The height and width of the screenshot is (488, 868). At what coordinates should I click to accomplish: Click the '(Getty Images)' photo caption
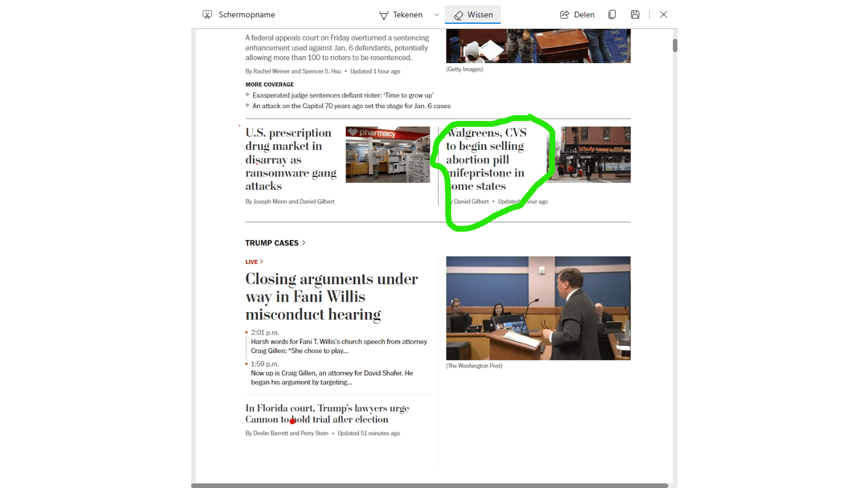click(464, 69)
